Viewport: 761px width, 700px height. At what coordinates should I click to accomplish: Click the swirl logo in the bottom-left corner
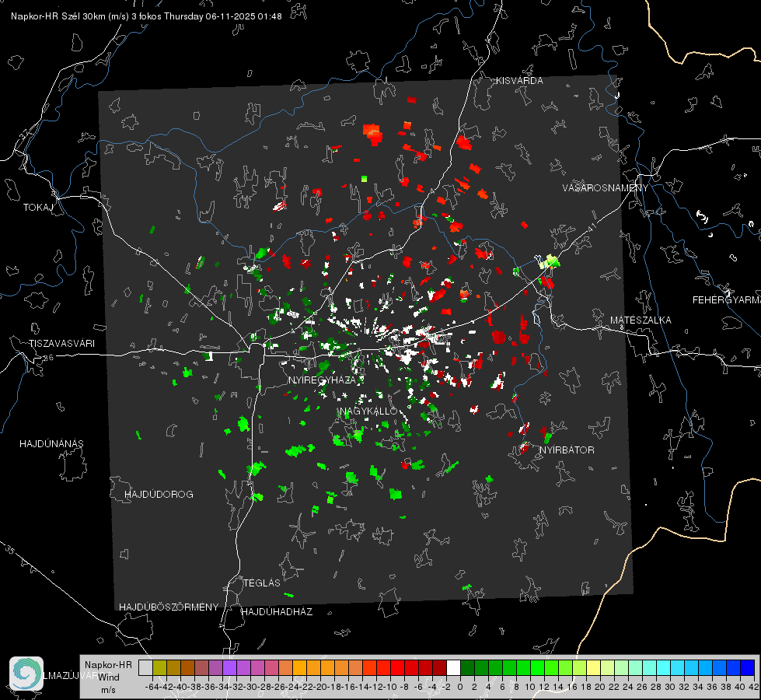click(26, 674)
